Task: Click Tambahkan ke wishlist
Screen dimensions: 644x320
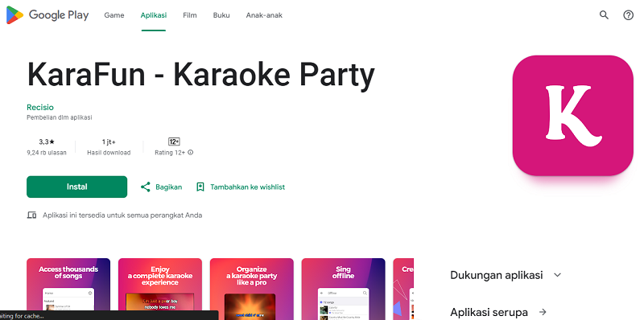Action: tap(240, 187)
